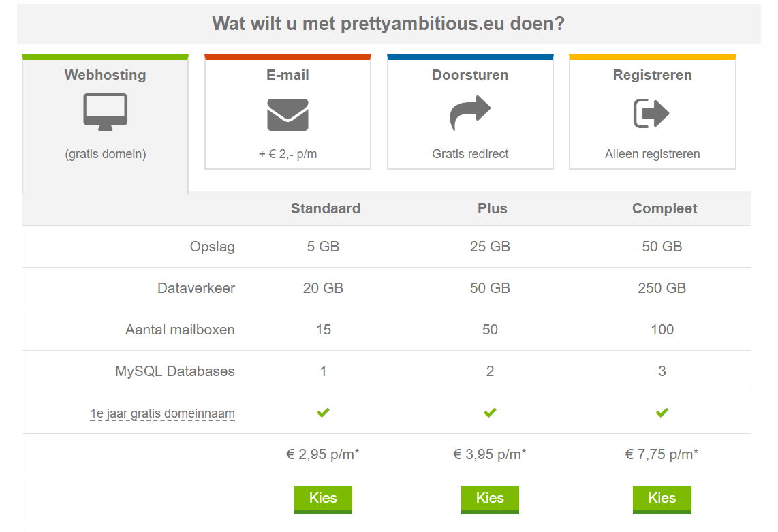Viewport: 778px width, 532px height.
Task: Click the Doorsturen curved arrow icon
Action: tap(470, 112)
